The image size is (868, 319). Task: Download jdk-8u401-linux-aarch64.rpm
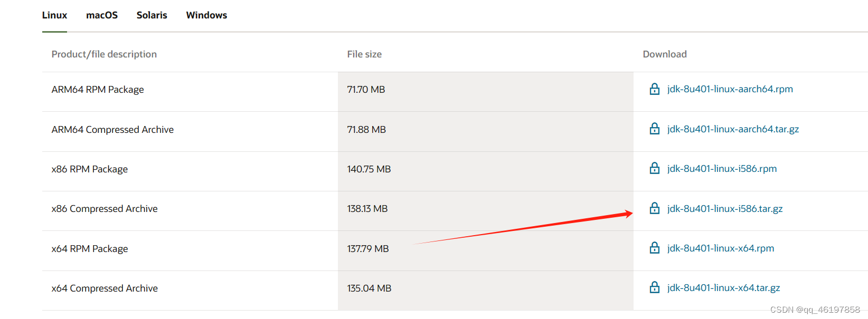click(x=730, y=89)
